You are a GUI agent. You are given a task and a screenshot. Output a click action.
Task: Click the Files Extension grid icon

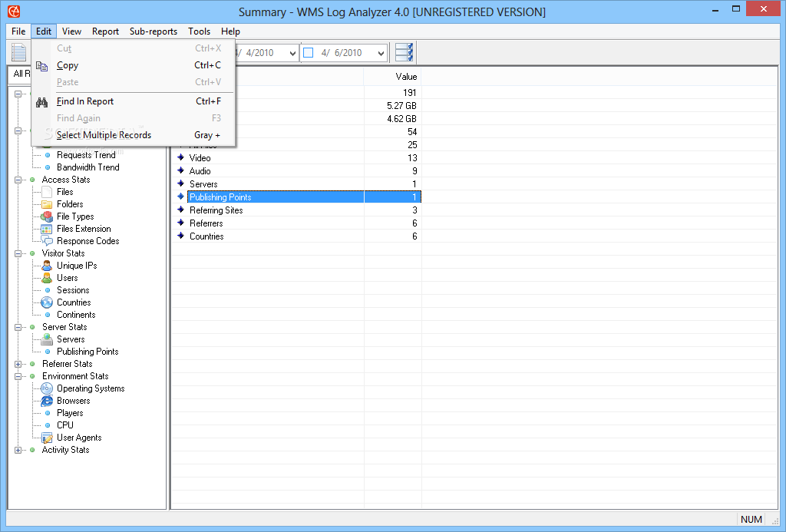click(47, 229)
